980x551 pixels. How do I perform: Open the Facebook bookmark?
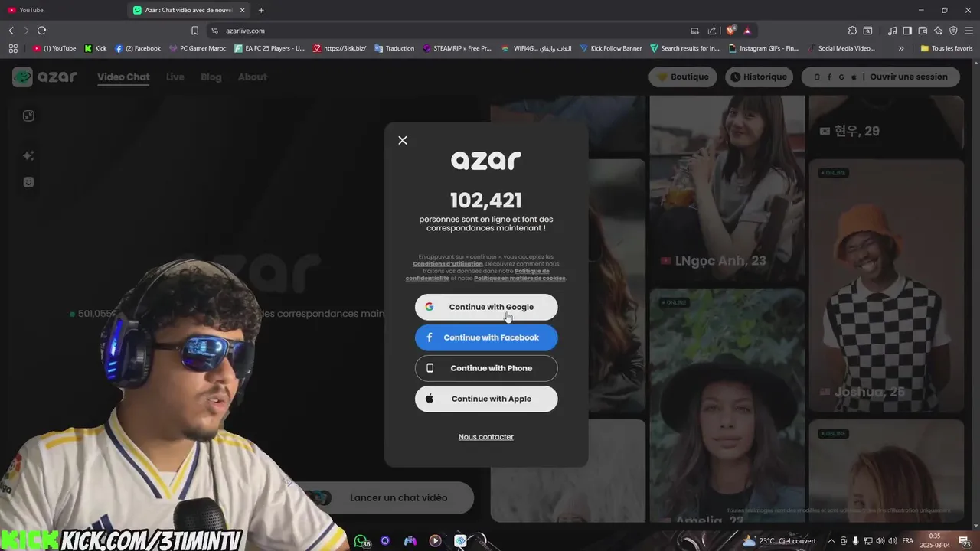click(x=138, y=48)
